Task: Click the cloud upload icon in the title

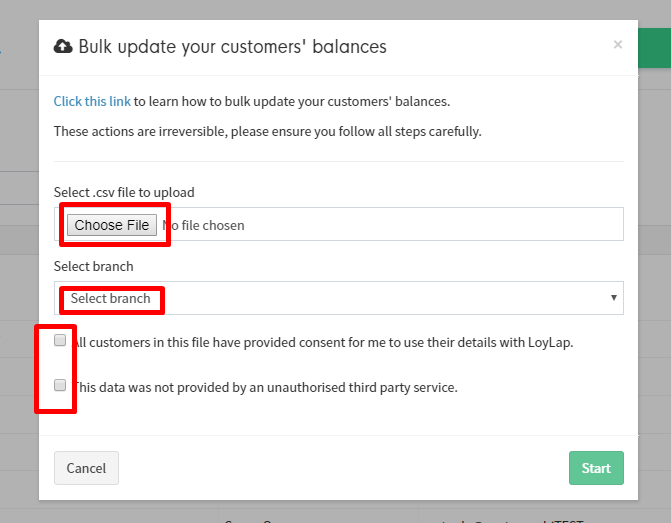Action: coord(63,46)
